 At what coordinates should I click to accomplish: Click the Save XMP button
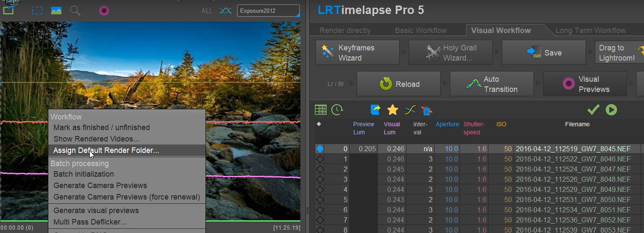(544, 53)
